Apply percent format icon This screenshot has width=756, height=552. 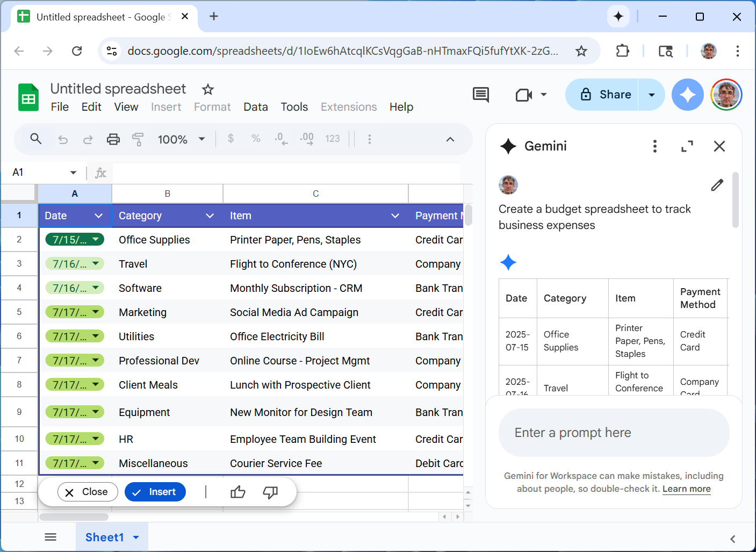click(256, 139)
